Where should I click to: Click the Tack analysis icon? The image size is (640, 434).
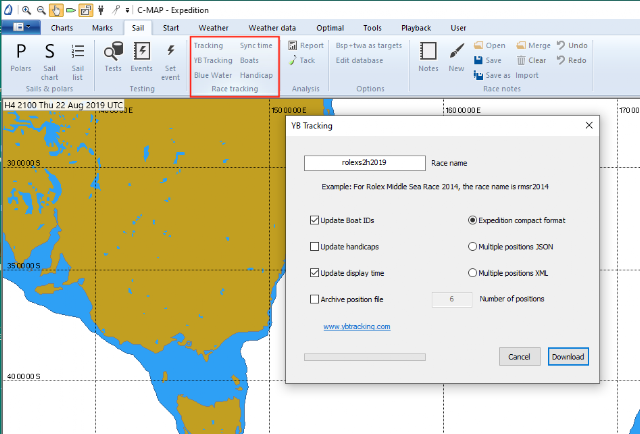293,60
